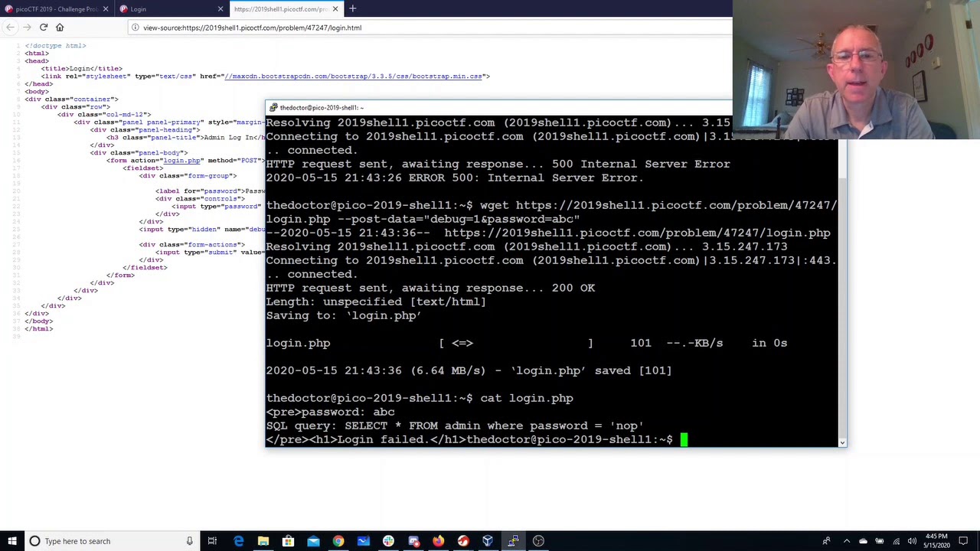The width and height of the screenshot is (980, 551).
Task: Launch Google Chrome from taskbar
Action: (x=338, y=541)
